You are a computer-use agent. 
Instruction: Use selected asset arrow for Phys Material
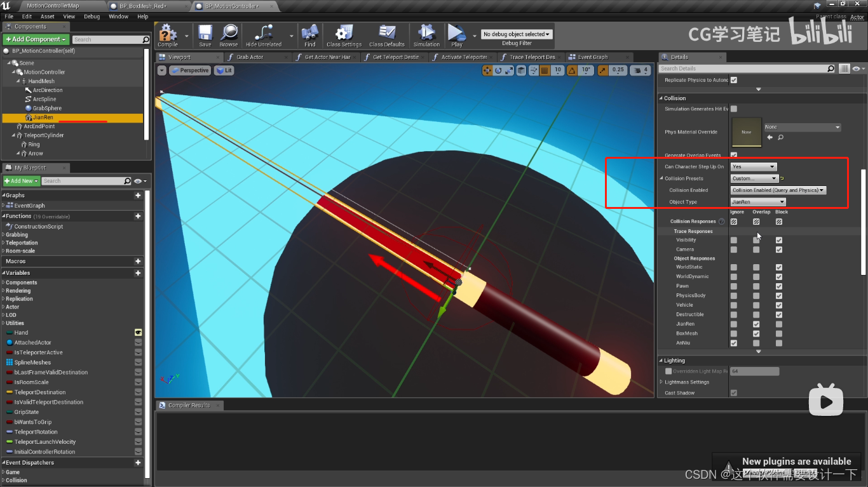pyautogui.click(x=770, y=137)
